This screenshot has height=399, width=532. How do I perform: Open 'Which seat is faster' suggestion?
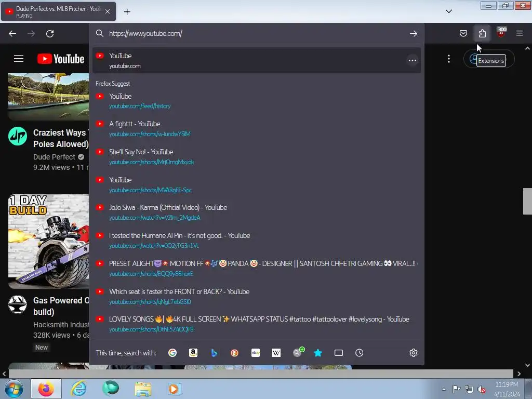coord(257,297)
